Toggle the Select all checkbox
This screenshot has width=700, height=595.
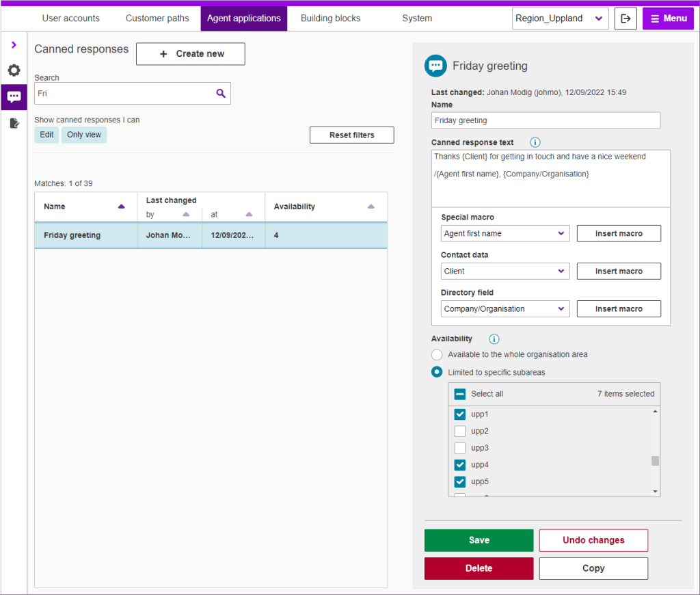pyautogui.click(x=460, y=394)
